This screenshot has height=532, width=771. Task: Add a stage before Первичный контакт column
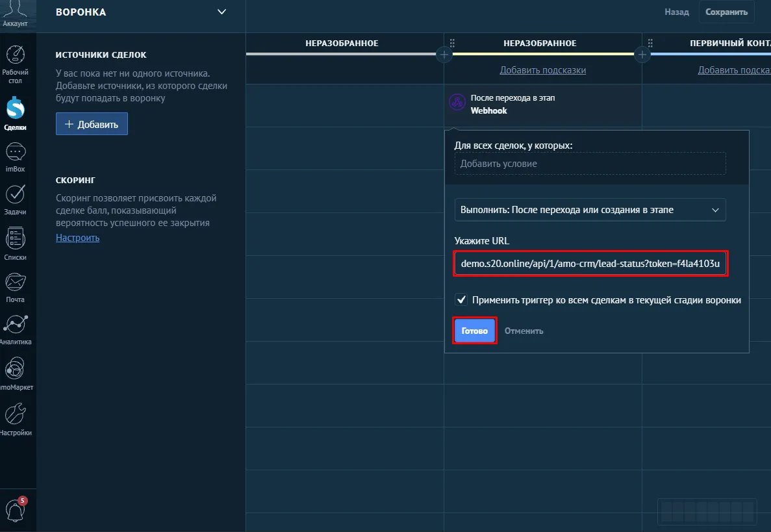642,55
